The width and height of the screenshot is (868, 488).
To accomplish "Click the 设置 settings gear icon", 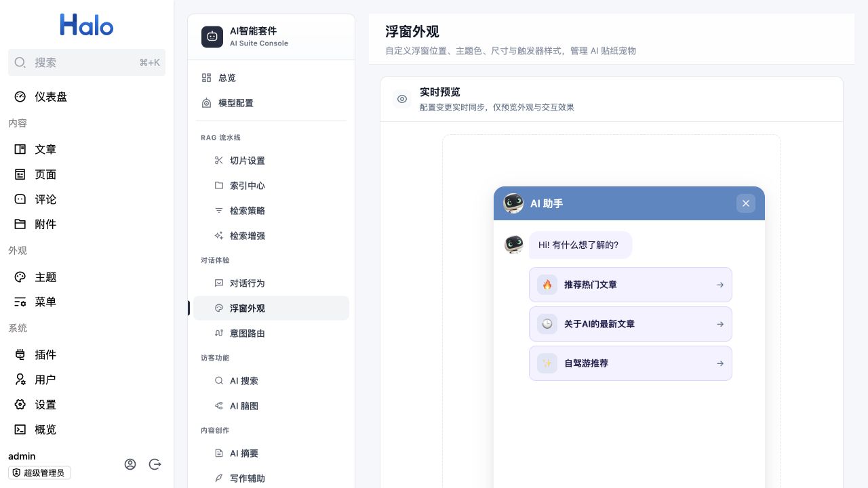I will (20, 405).
